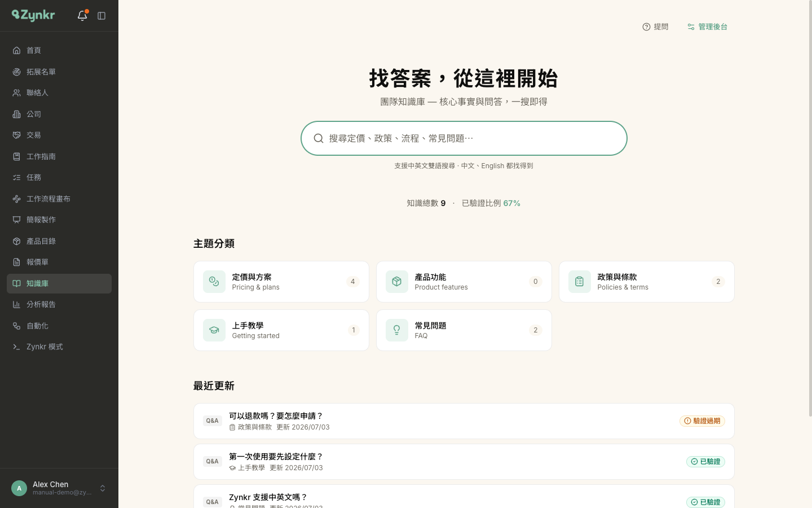
Task: Click the 任務 checklist icon
Action: (17, 177)
